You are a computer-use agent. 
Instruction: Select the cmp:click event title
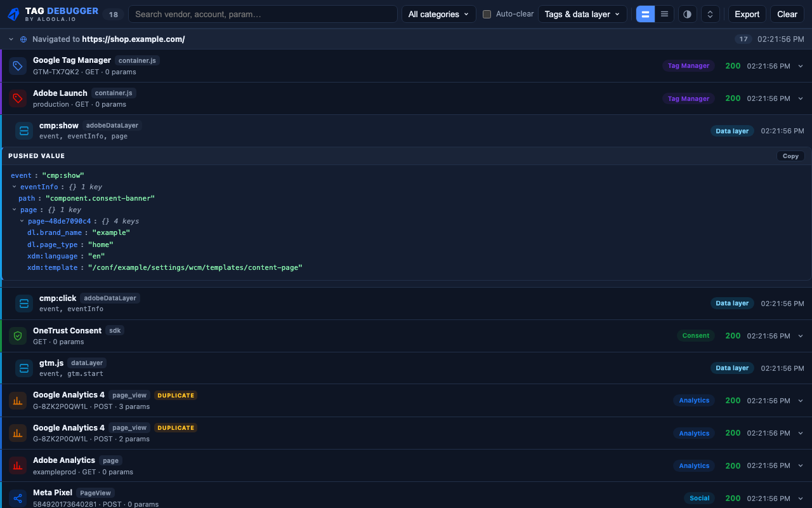point(58,298)
